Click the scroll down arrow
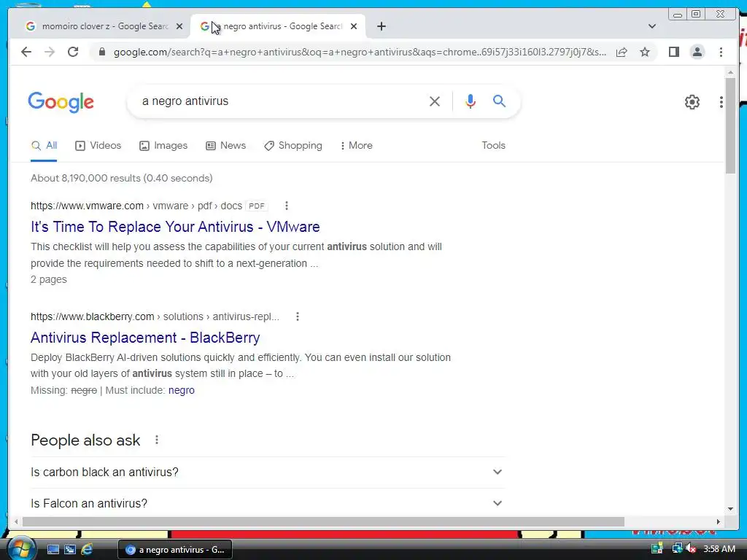 [x=730, y=509]
